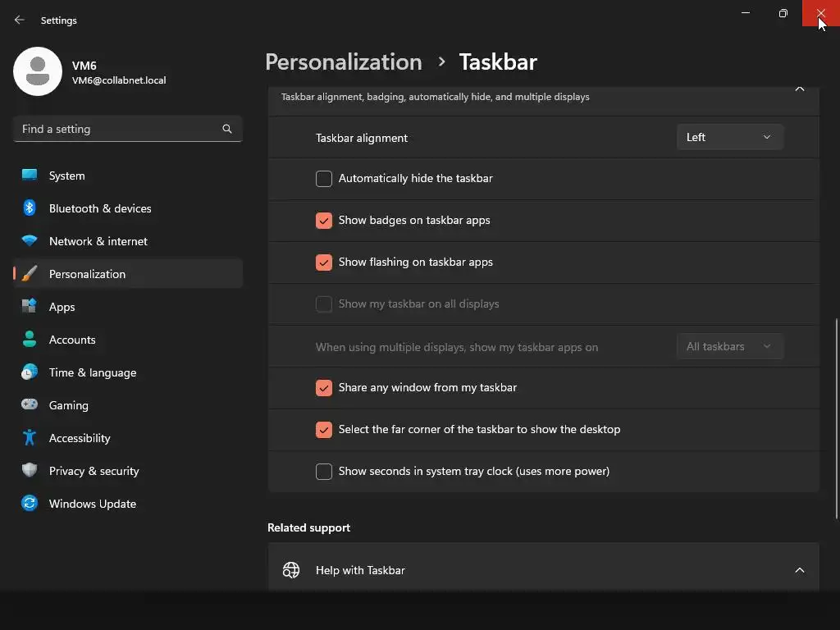
Task: Navigate back to Personalization breadcrumb
Action: (x=343, y=62)
